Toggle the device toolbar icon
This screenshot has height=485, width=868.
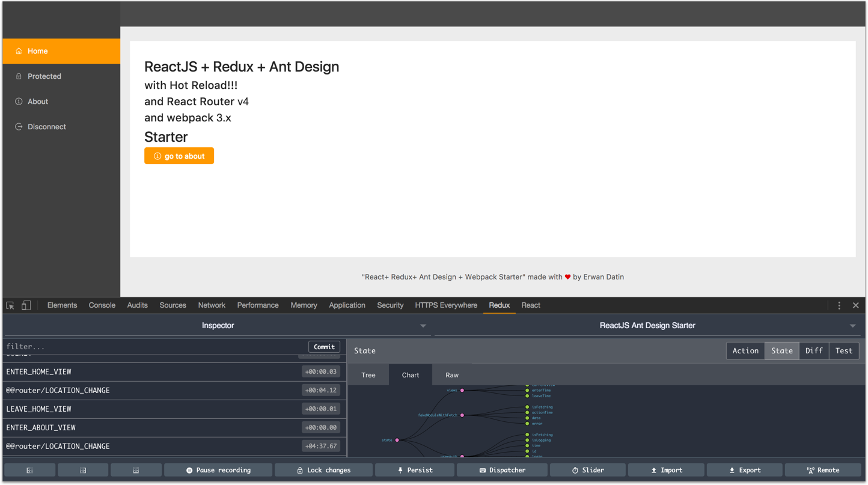click(26, 306)
